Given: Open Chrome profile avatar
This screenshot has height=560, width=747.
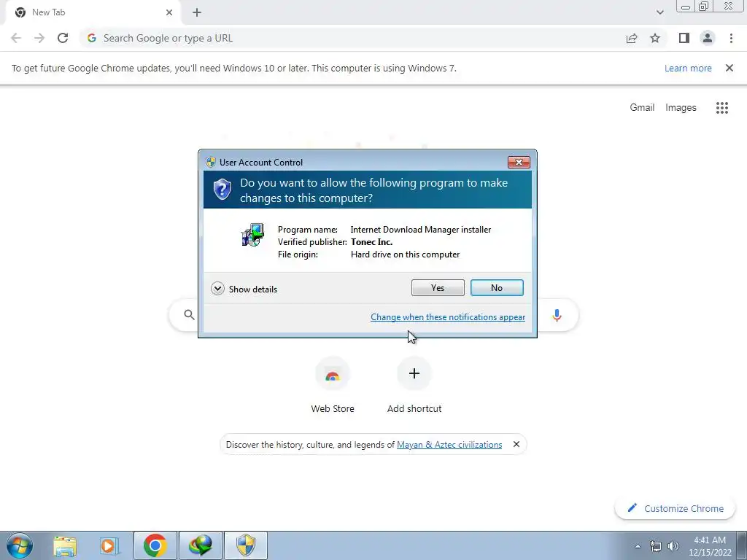Looking at the screenshot, I should click(708, 38).
